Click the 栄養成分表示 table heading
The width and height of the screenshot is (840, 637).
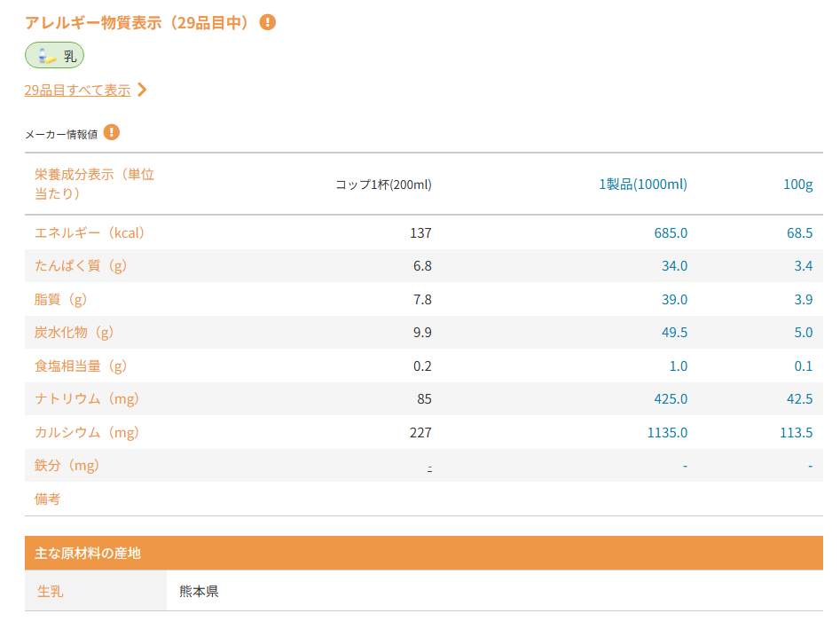pos(94,184)
